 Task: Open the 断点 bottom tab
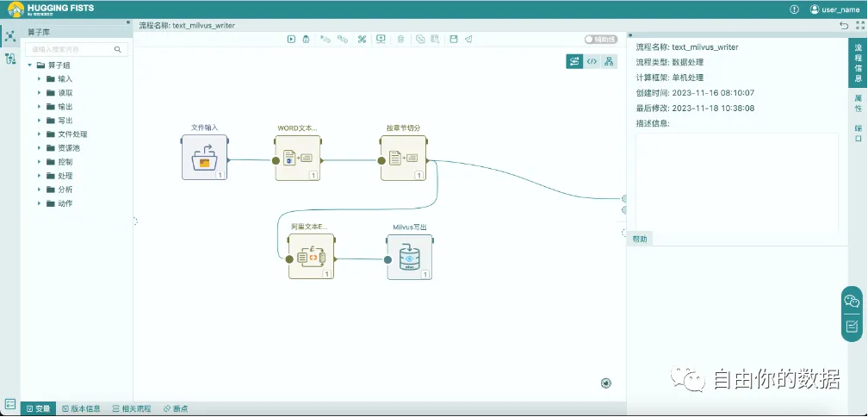[175, 408]
